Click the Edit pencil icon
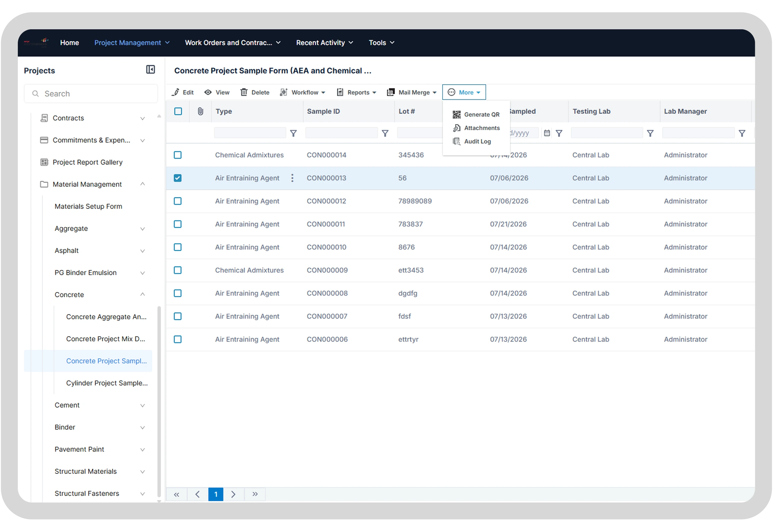Screen dimensions: 773x532 point(176,92)
